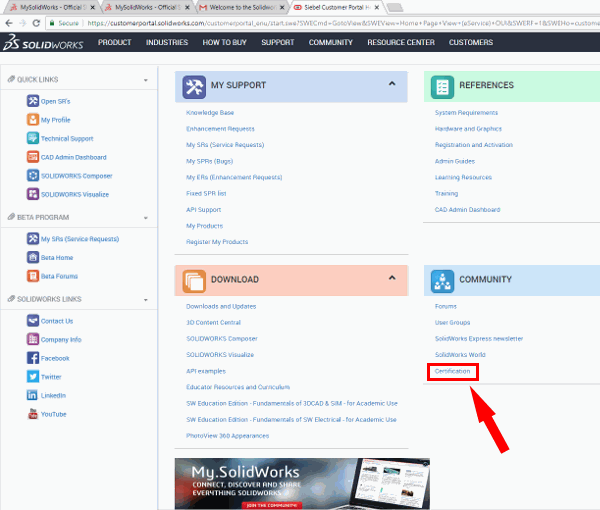Click the browser back arrow
This screenshot has height=510, width=600.
(9, 23)
